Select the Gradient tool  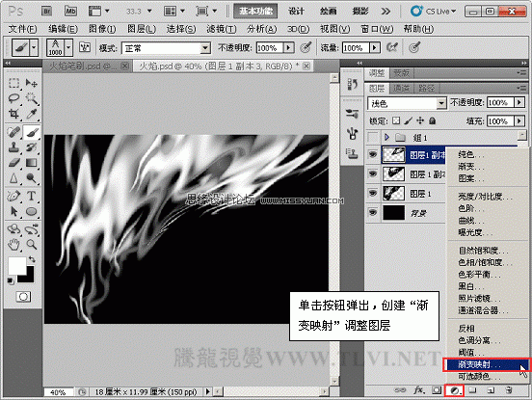click(32, 163)
